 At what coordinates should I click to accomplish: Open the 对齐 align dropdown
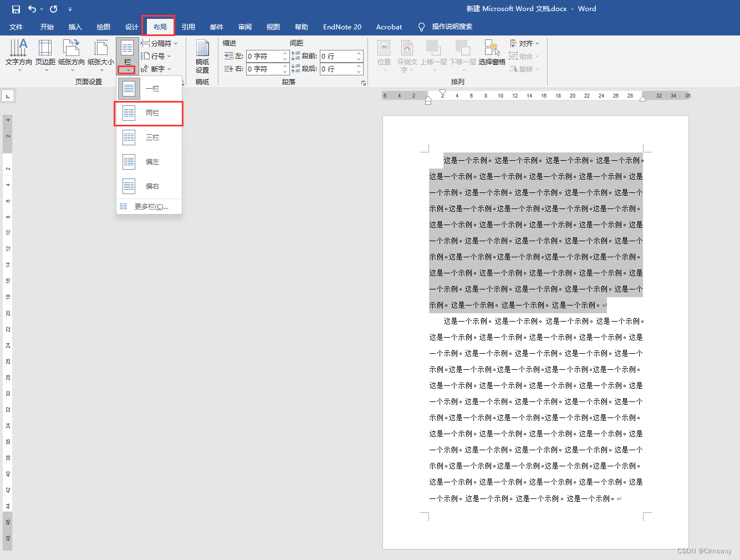point(524,43)
